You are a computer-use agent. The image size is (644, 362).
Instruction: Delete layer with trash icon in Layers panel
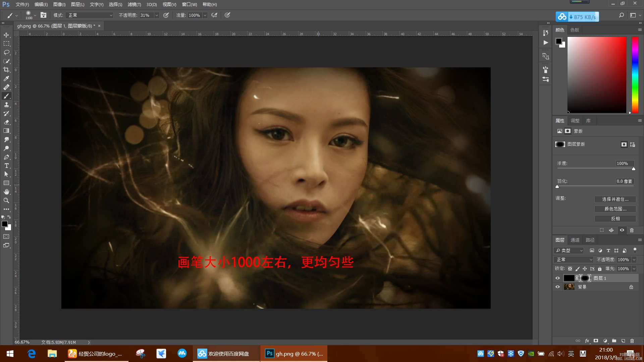tap(632, 341)
